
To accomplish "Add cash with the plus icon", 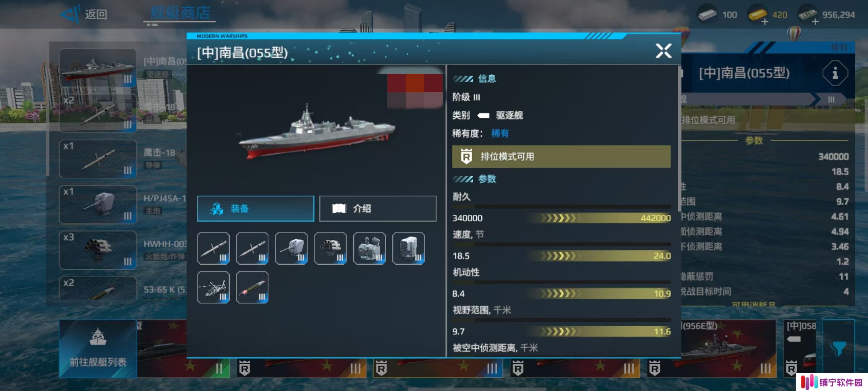I will coord(815,22).
